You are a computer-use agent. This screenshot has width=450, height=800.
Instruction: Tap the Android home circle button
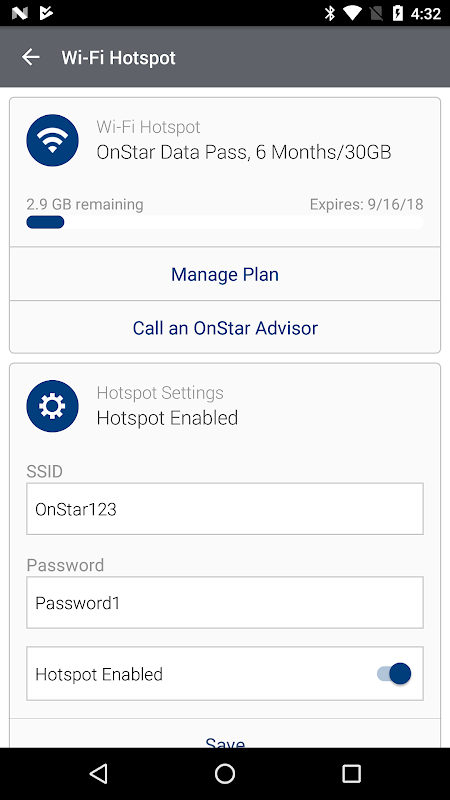point(225,773)
